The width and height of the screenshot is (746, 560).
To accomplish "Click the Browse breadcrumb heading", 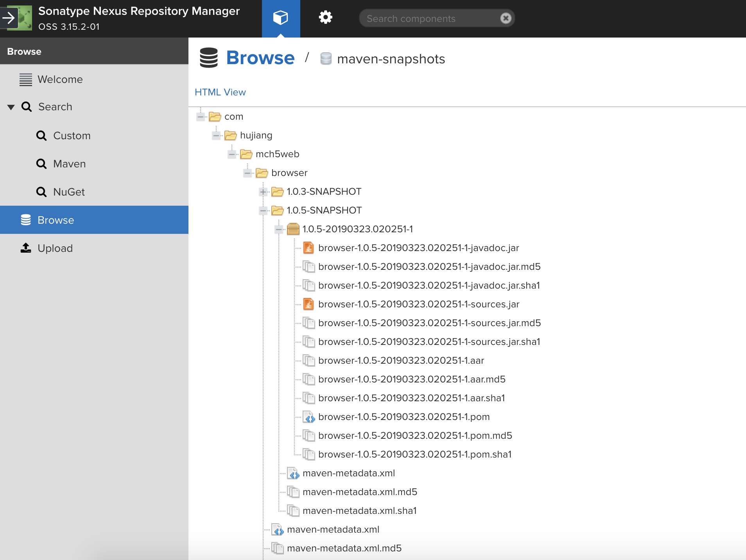I will [260, 58].
